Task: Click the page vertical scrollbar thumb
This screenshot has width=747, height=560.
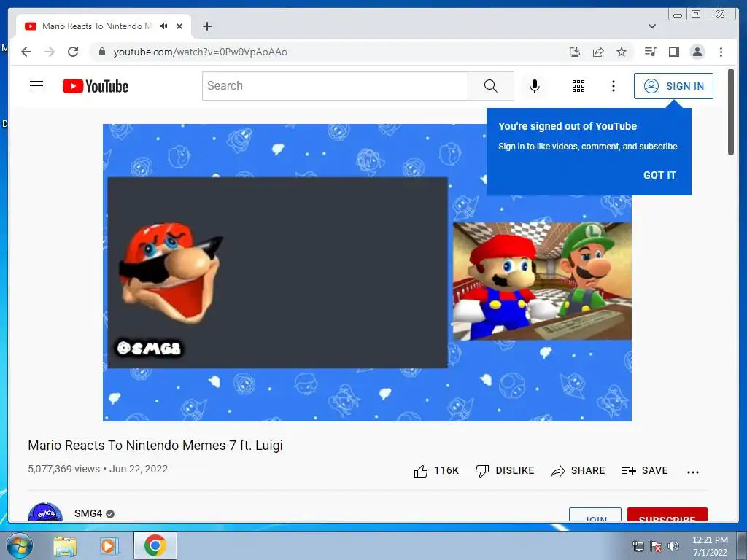Action: point(731,112)
